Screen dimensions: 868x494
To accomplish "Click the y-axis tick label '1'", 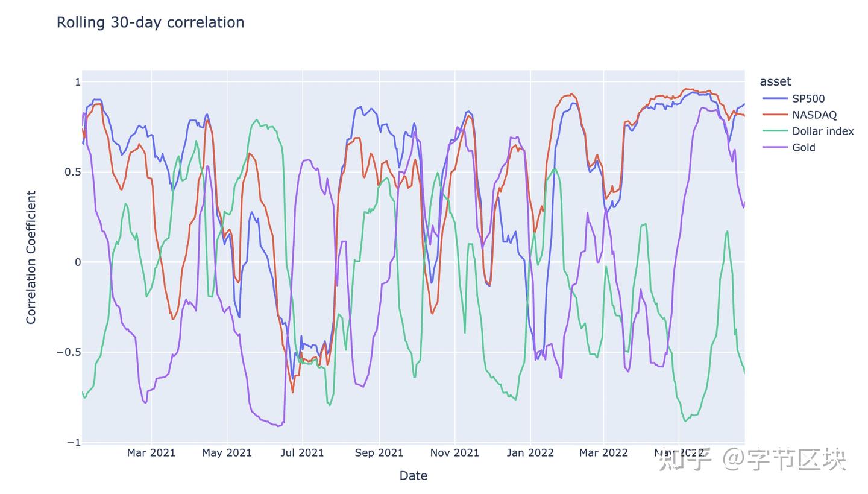I will pyautogui.click(x=78, y=82).
